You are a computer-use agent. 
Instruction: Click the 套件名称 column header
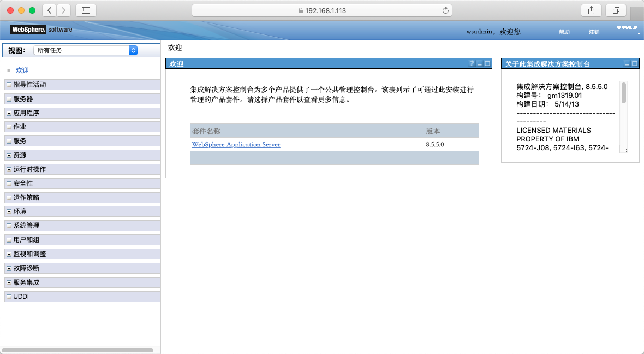(206, 131)
